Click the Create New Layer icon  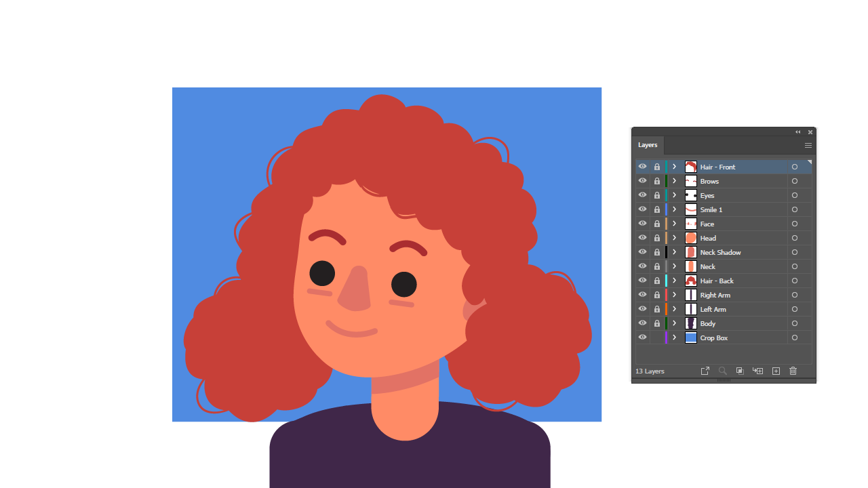point(776,371)
